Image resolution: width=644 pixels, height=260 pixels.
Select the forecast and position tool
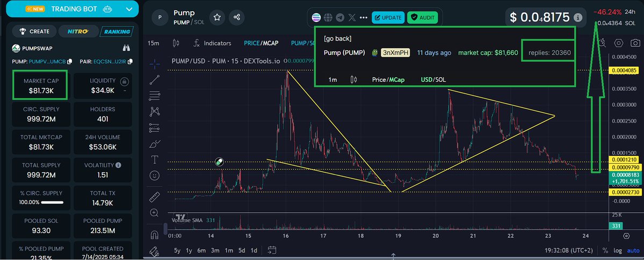tap(155, 128)
